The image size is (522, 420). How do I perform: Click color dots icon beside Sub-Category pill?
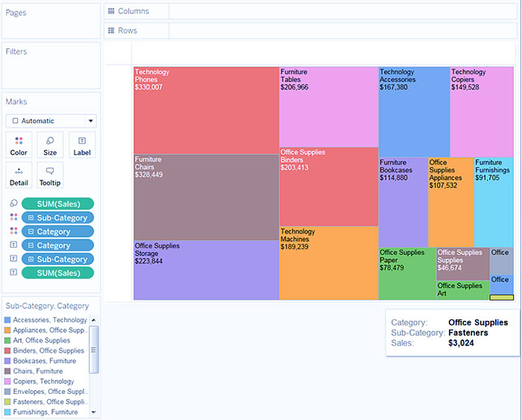[13, 217]
